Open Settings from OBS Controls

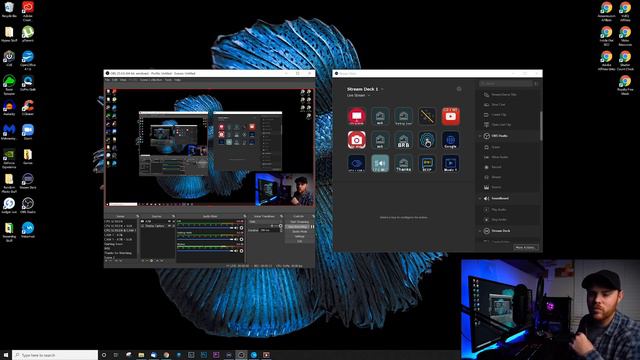click(x=299, y=236)
